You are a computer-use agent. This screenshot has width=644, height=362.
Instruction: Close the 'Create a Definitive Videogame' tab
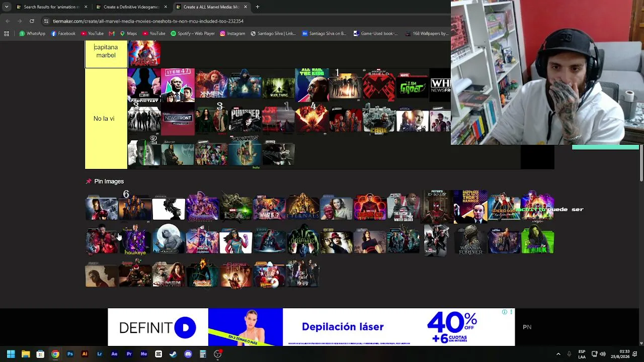165,7
